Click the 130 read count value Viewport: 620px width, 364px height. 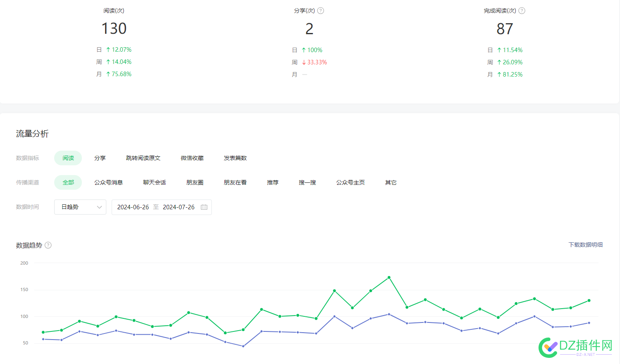tap(114, 29)
